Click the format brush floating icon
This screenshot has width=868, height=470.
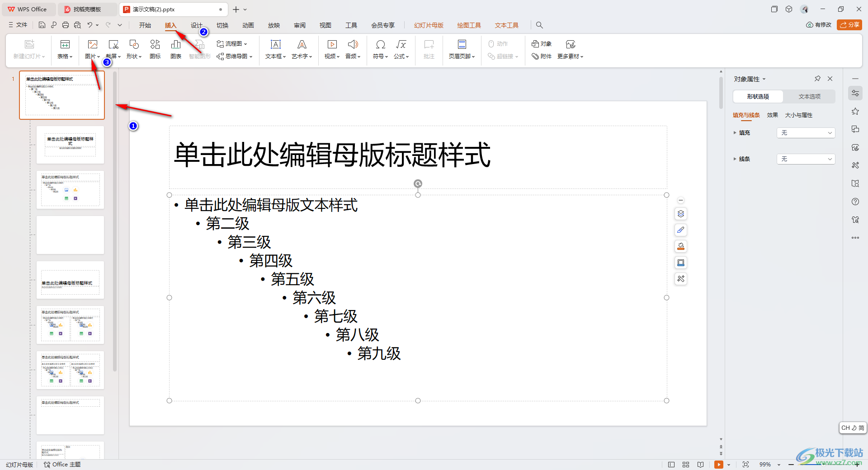click(x=681, y=230)
